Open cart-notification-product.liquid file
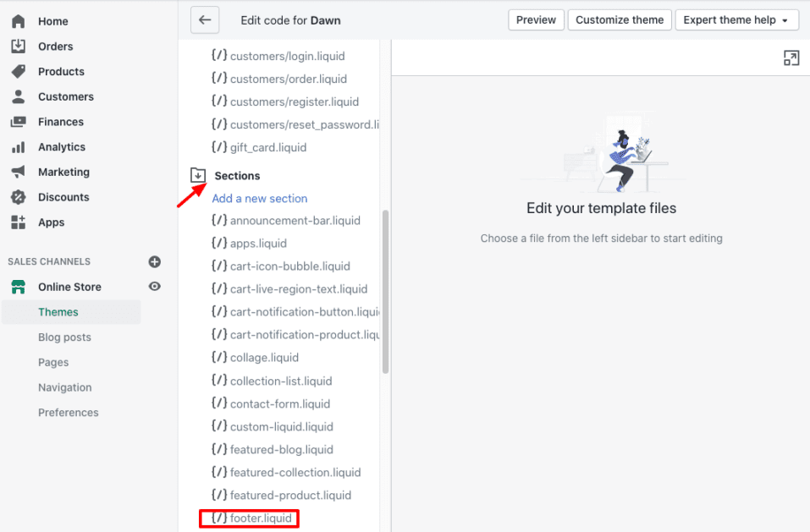Image resolution: width=810 pixels, height=532 pixels. [x=304, y=334]
